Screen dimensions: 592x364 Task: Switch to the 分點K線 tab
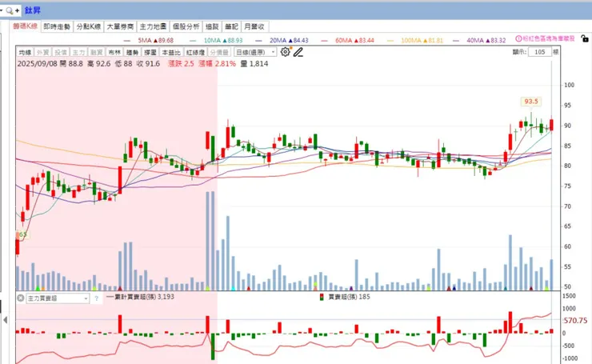coord(89,26)
